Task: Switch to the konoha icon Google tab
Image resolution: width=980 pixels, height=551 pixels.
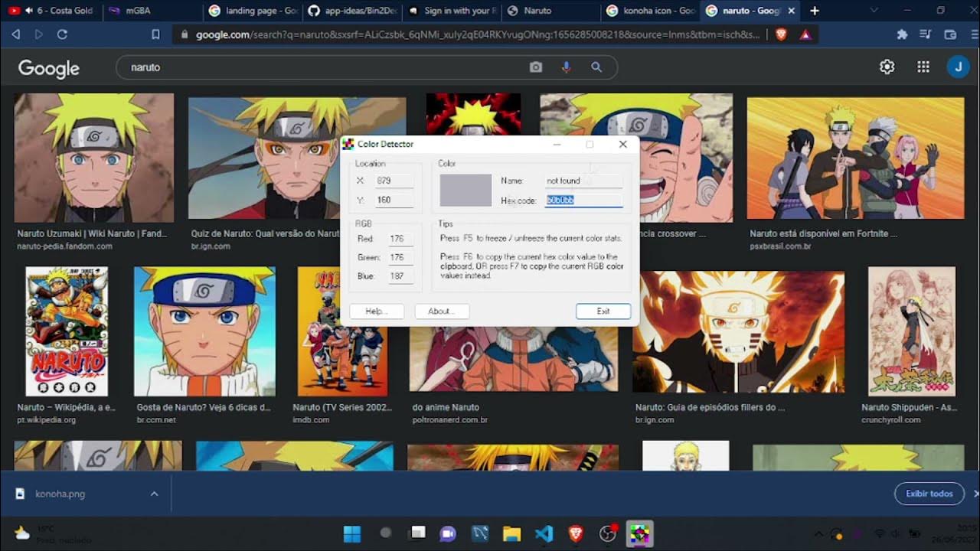Action: coord(651,11)
